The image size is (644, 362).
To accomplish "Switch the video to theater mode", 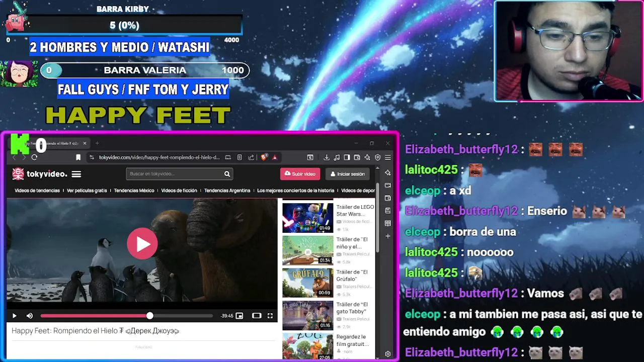I will point(257,316).
